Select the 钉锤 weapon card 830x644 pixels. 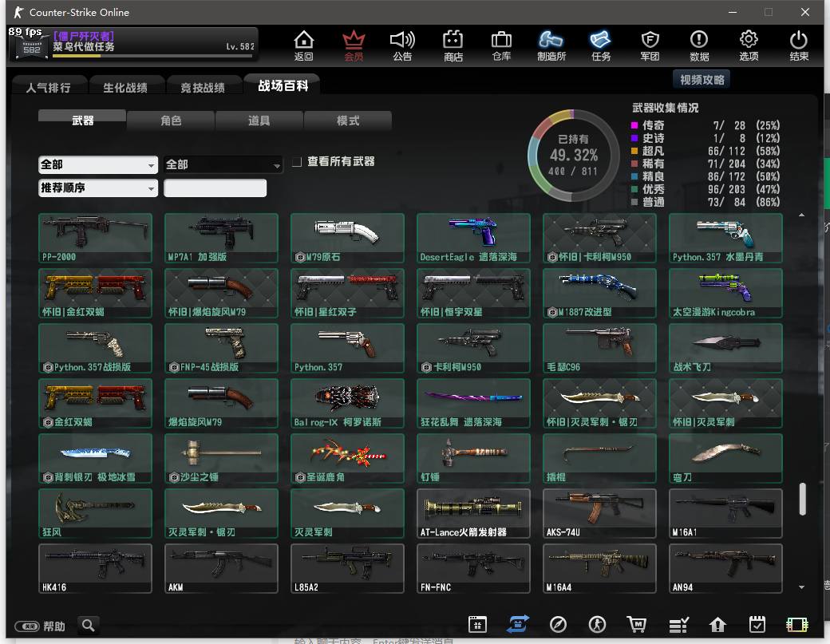tap(473, 458)
